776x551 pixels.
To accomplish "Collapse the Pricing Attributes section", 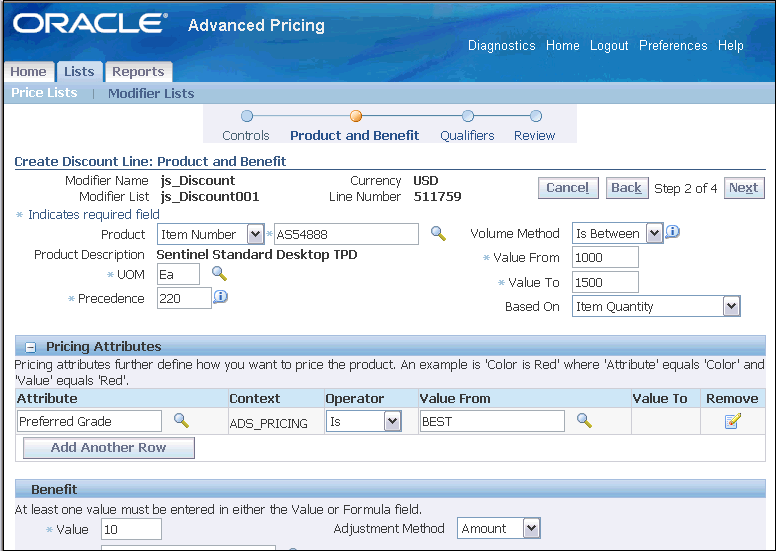I will click(30, 347).
